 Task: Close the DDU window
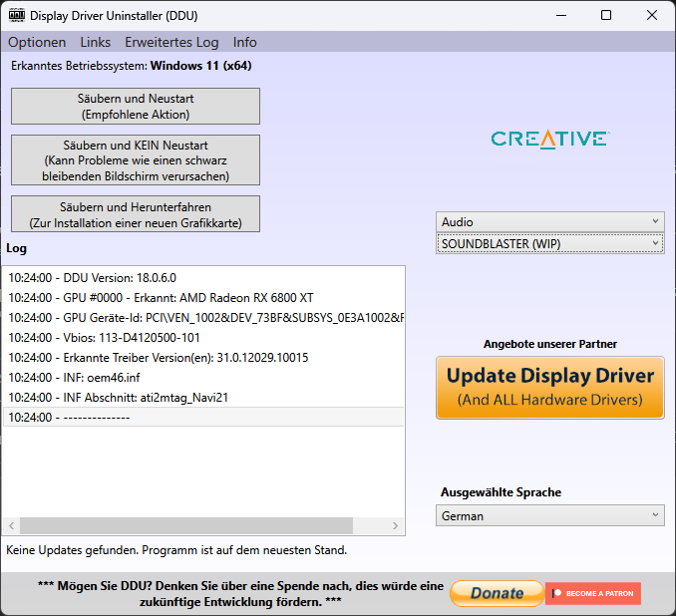pos(652,16)
